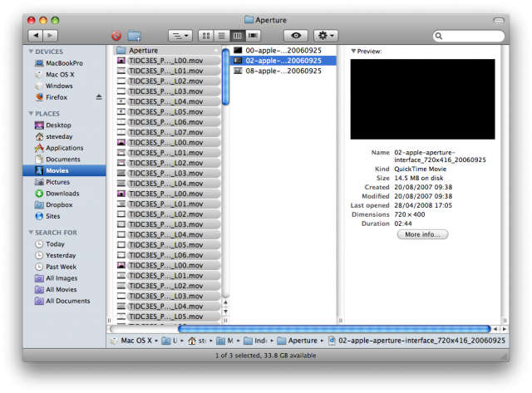Image resolution: width=532 pixels, height=393 pixels.
Task: Click the blue horizontal scrollbar thumb
Action: pyautogui.click(x=334, y=329)
